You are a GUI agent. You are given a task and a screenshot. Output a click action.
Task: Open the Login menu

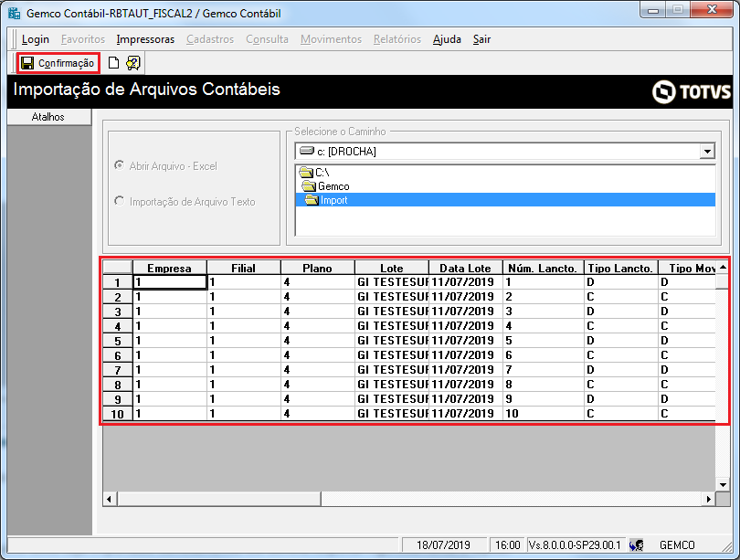click(36, 39)
